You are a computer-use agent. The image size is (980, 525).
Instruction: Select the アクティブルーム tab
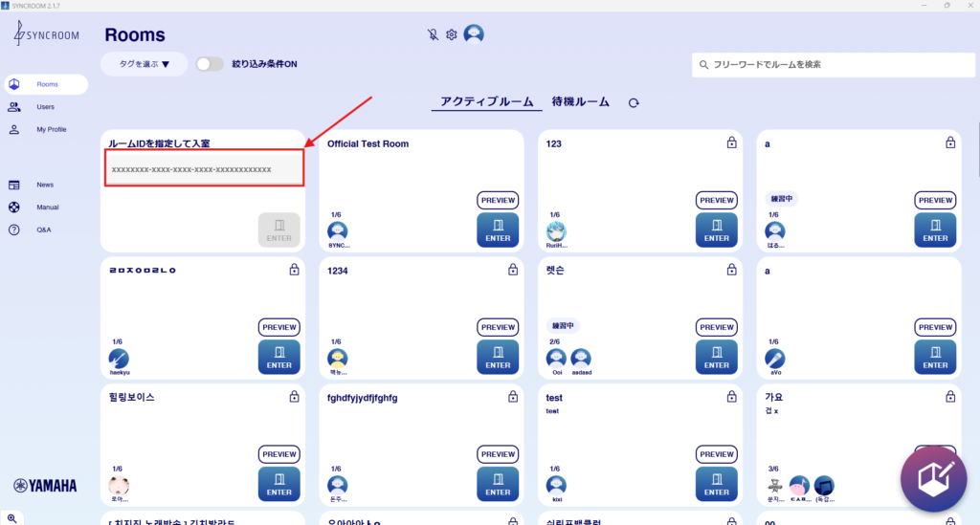point(486,101)
